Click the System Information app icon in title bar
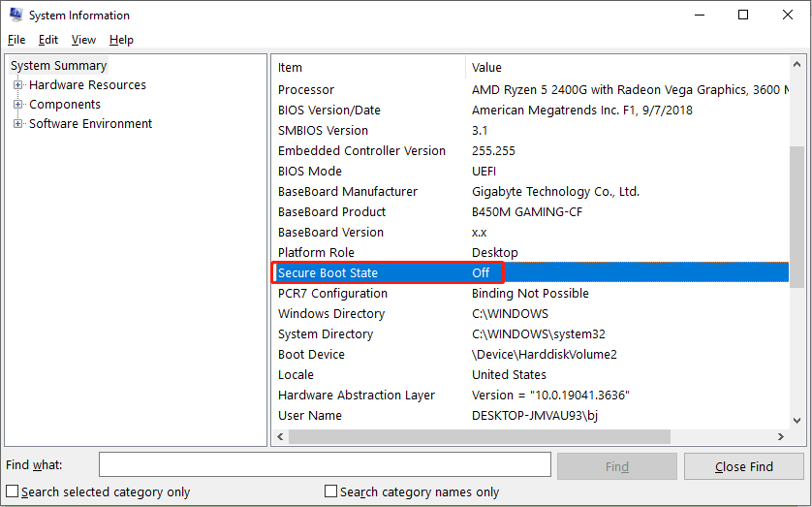812x507 pixels. (16, 16)
